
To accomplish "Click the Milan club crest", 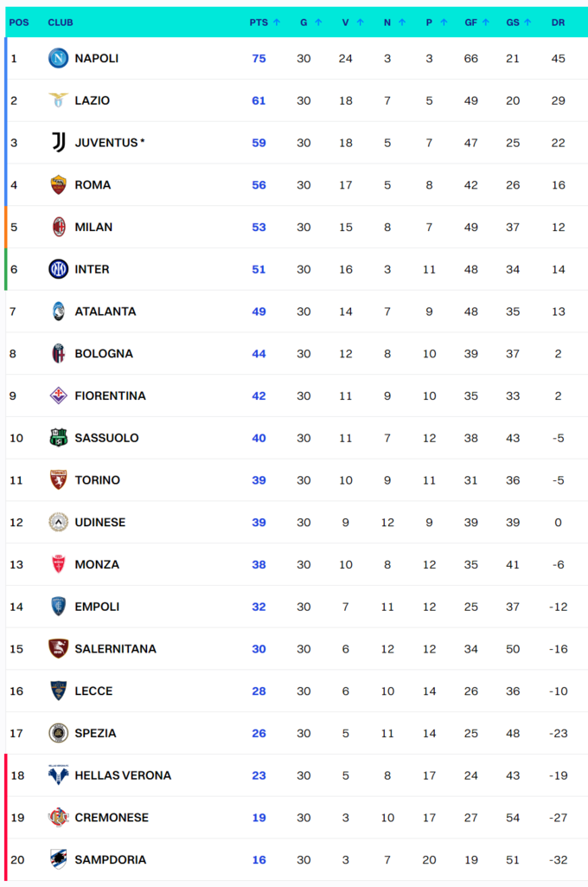I will [x=58, y=227].
